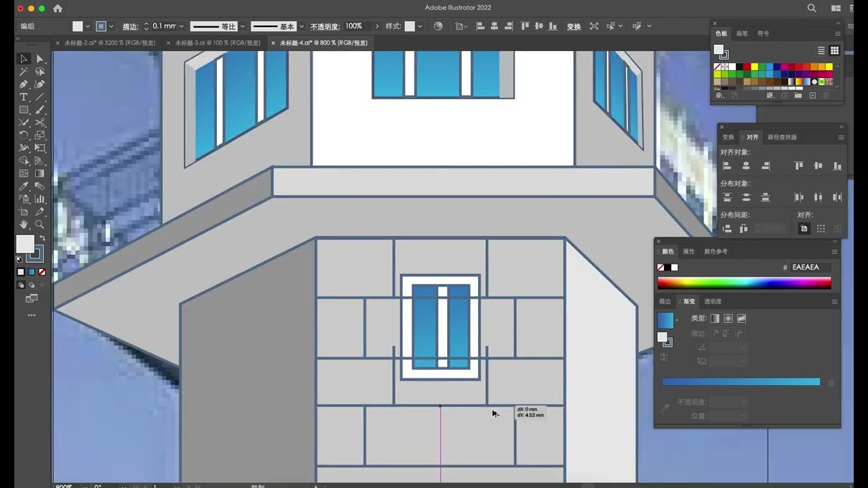Open the 符号 (Symbols) panel tab
The height and width of the screenshot is (488, 868).
tap(764, 33)
